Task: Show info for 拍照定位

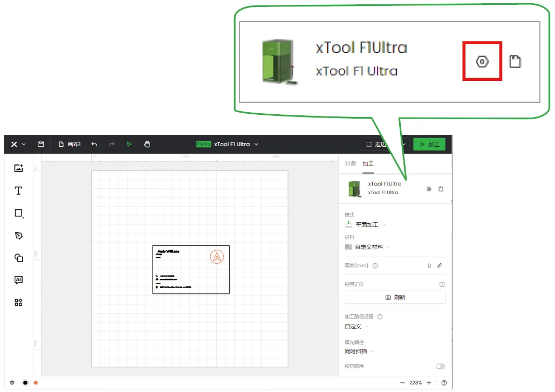Action: tap(442, 285)
